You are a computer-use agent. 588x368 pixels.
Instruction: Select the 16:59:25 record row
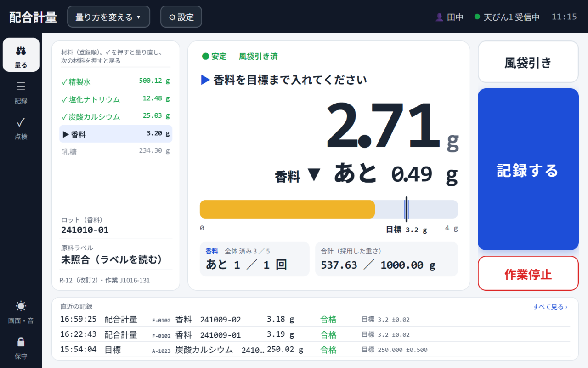315,319
